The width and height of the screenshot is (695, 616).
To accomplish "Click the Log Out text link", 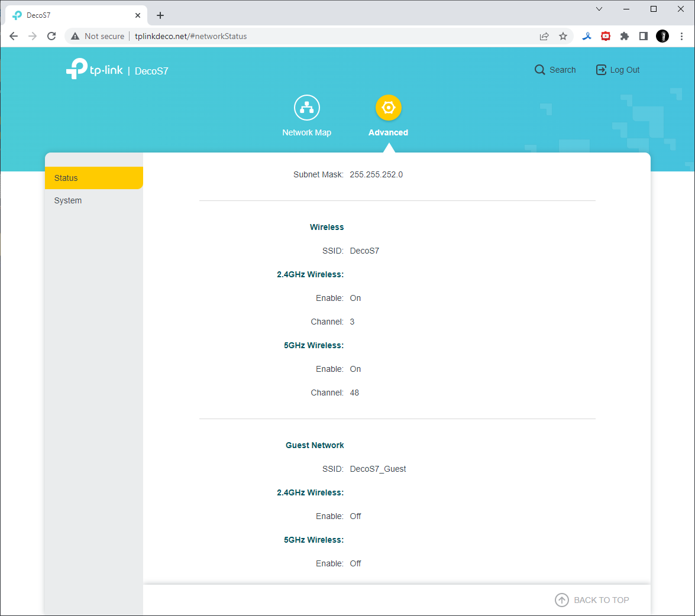I will (x=625, y=70).
